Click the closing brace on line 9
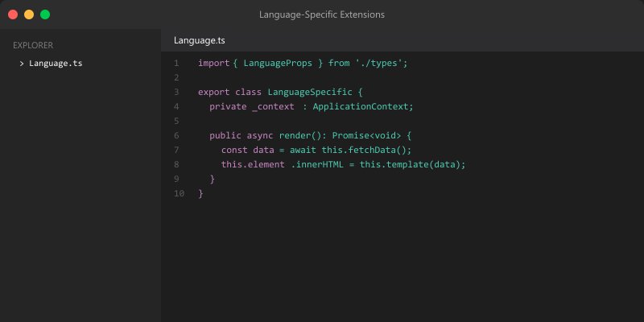The image size is (644, 322). pos(213,179)
